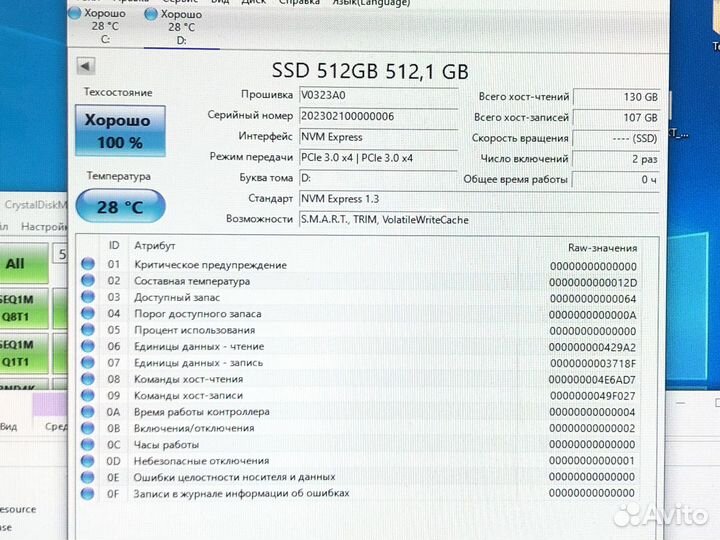The image size is (720, 540).
Task: Click the All button in CrystalDiskMark
Action: [x=24, y=264]
